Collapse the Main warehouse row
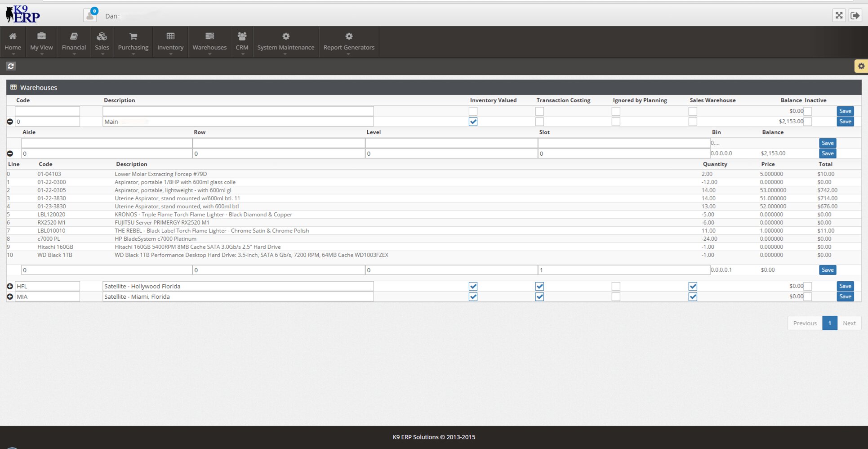Image resolution: width=868 pixels, height=449 pixels. click(x=10, y=121)
